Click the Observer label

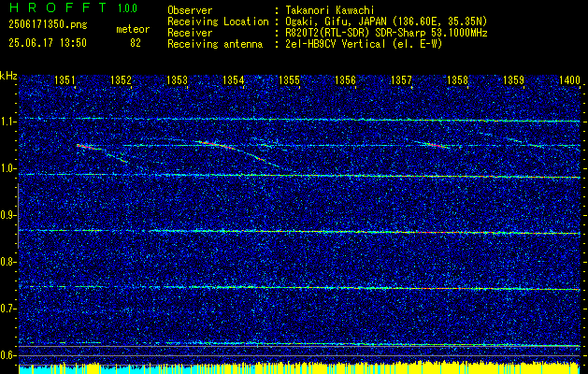pos(190,10)
